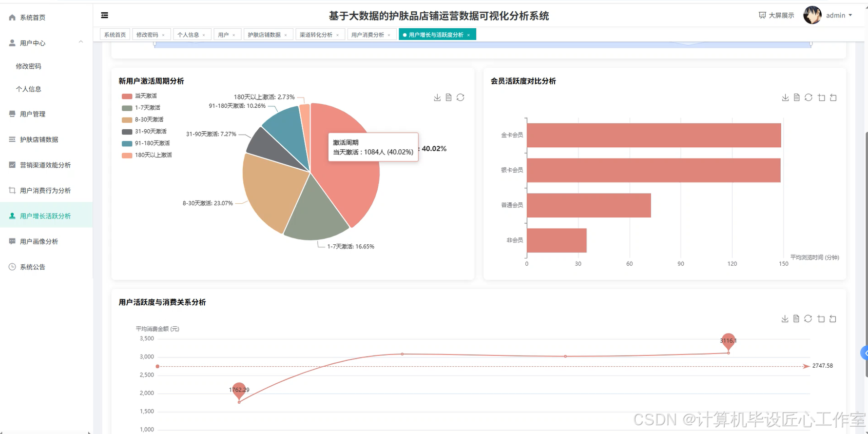Expand the admin account dropdown arrow
The width and height of the screenshot is (868, 434).
click(850, 15)
